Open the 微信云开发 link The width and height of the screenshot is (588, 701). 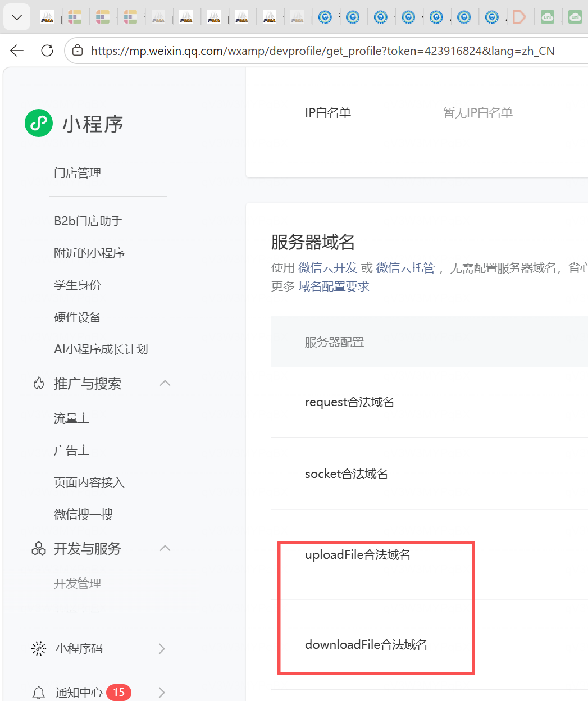(327, 268)
